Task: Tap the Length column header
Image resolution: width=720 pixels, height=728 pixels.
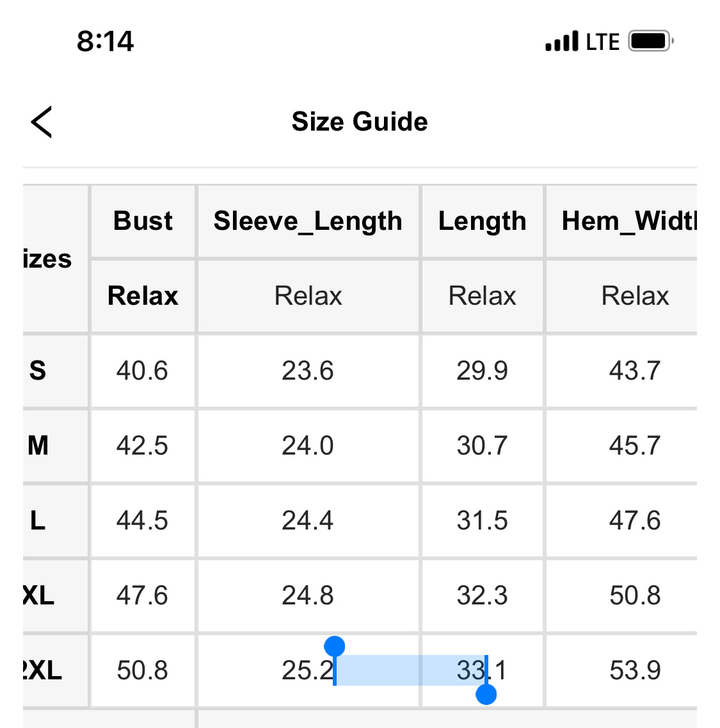Action: 482,221
